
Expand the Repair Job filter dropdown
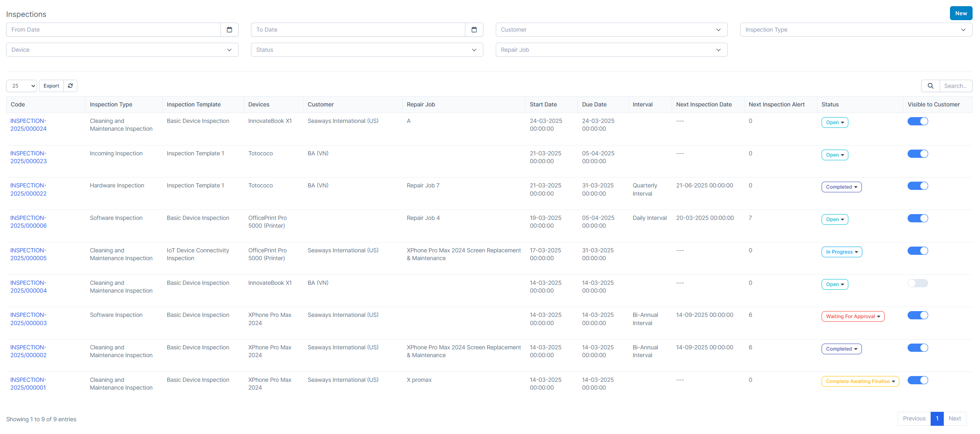click(611, 50)
